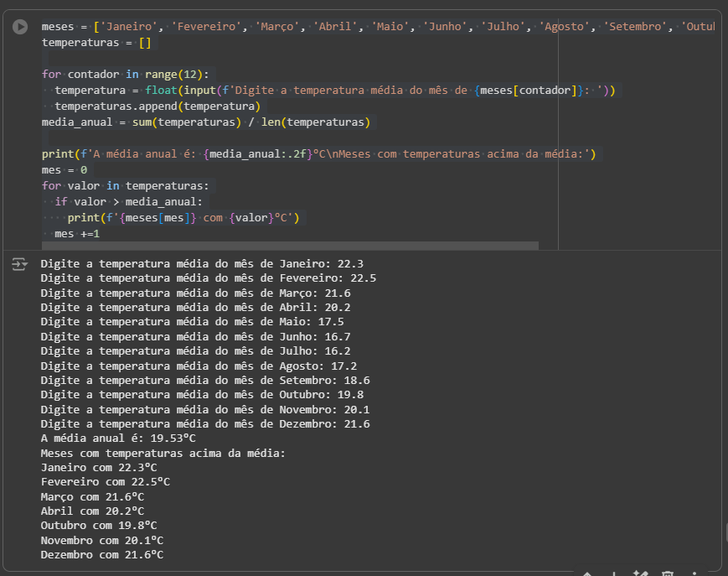Delete the cell with the trash icon
The width and height of the screenshot is (728, 576).
pyautogui.click(x=667, y=573)
